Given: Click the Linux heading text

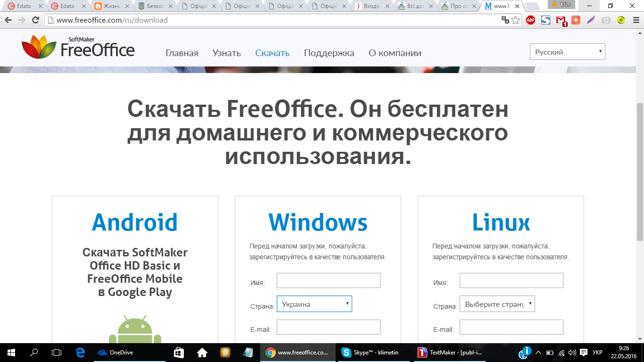Looking at the screenshot, I should 501,222.
